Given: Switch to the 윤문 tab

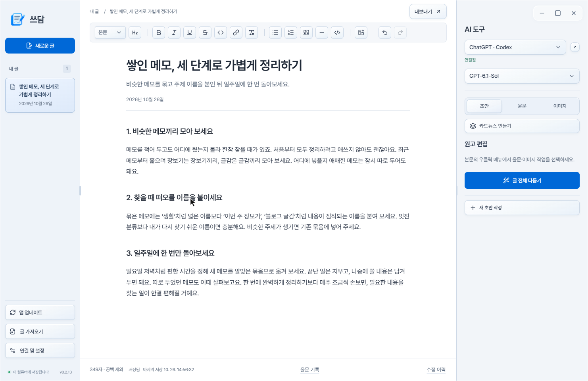Looking at the screenshot, I should click(x=522, y=106).
